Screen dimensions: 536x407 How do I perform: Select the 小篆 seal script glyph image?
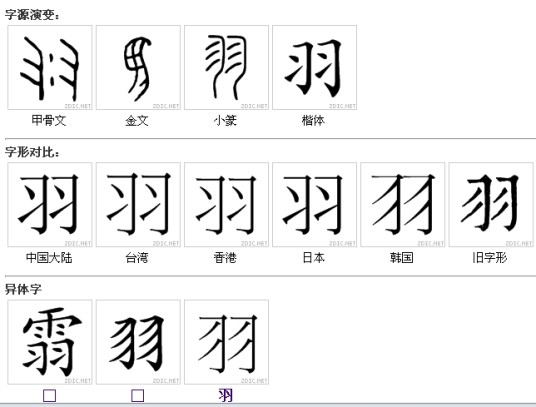click(226, 68)
